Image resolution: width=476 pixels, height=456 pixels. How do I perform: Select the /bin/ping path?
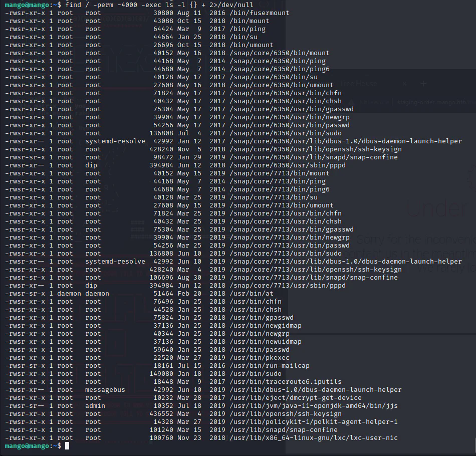(x=248, y=29)
